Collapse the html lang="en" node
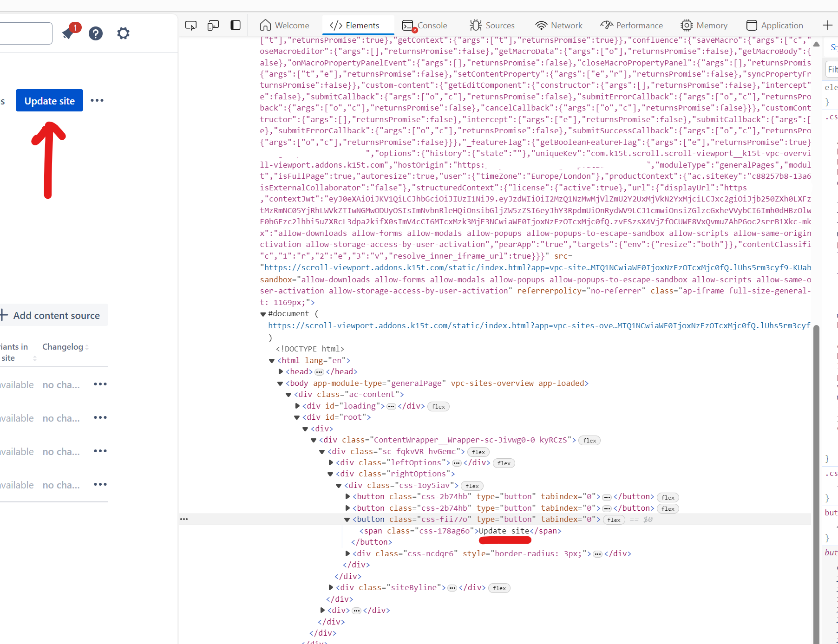Viewport: 838px width, 644px height. pyautogui.click(x=272, y=361)
